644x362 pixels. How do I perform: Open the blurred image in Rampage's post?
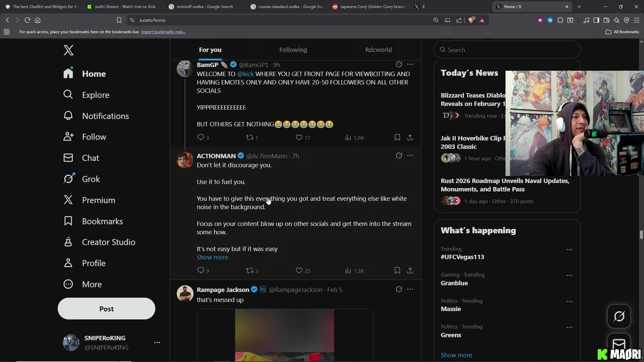[x=285, y=335]
